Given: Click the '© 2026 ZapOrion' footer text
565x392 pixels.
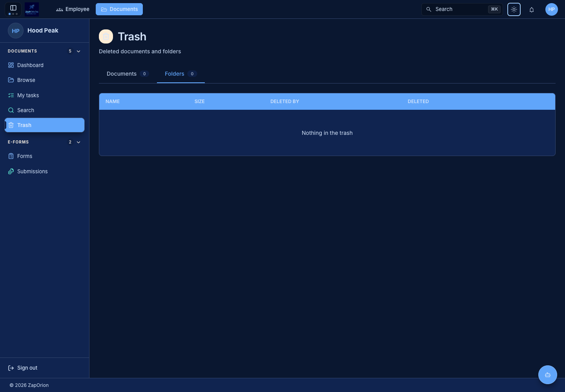Looking at the screenshot, I should click(x=29, y=385).
